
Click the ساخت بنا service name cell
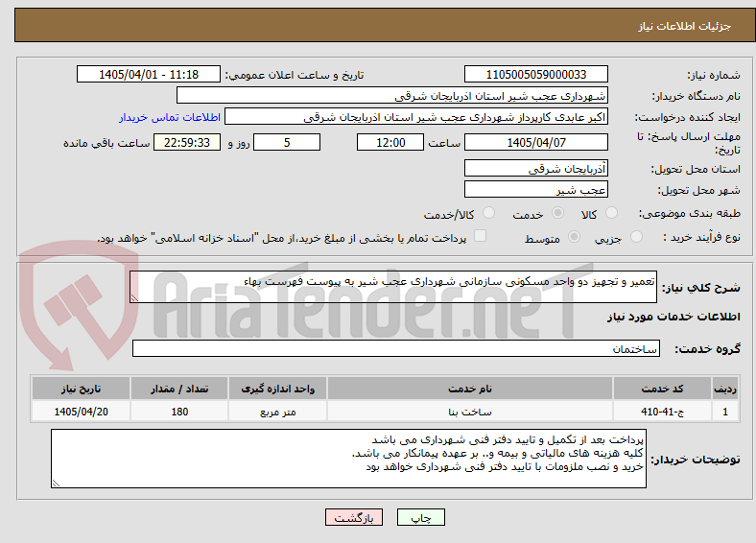tap(470, 412)
